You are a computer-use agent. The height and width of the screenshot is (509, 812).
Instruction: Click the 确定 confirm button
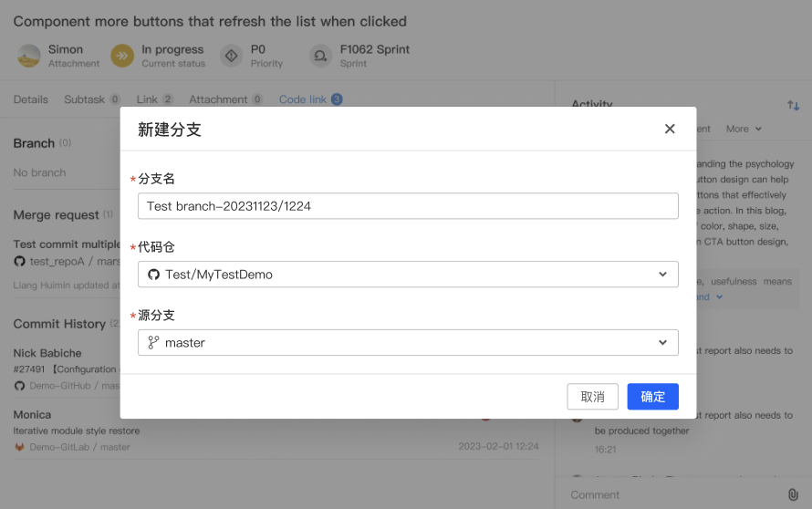(652, 397)
